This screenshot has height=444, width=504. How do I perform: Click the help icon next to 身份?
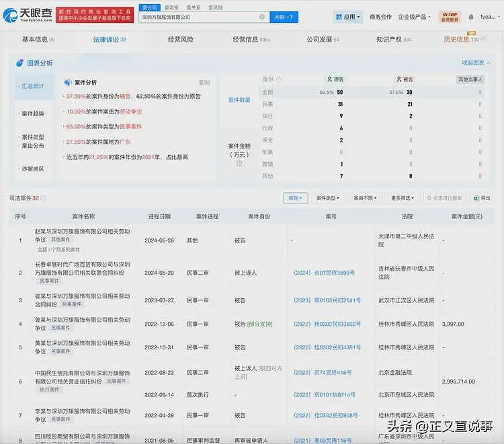pyautogui.click(x=279, y=79)
